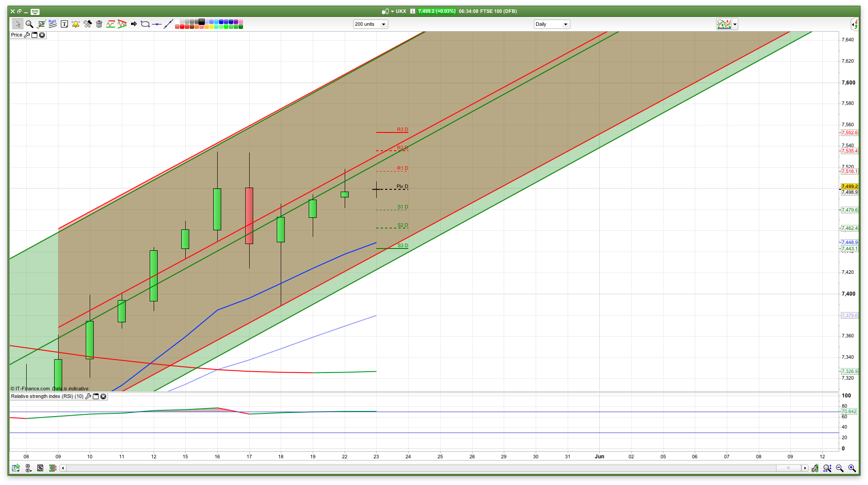Click the trash delete objects icon
The width and height of the screenshot is (868, 485).
[x=99, y=24]
